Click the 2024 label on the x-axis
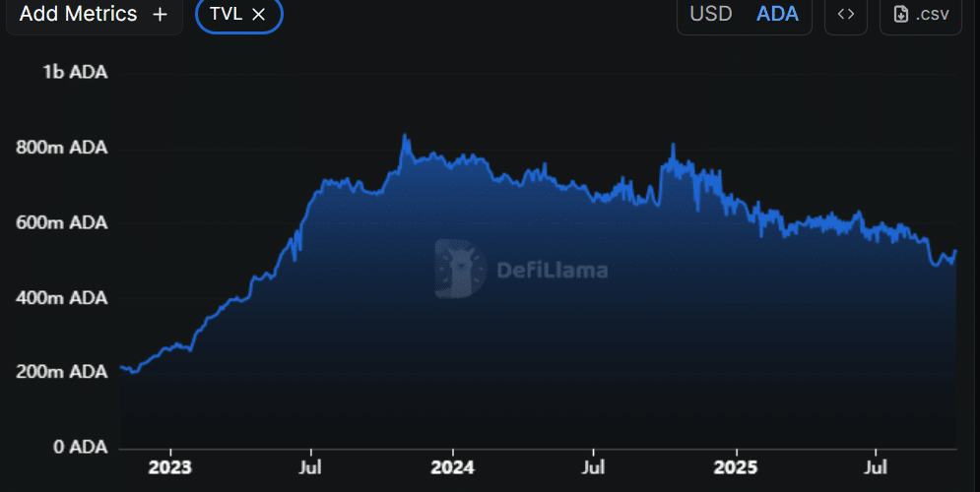The image size is (980, 492). [x=452, y=465]
